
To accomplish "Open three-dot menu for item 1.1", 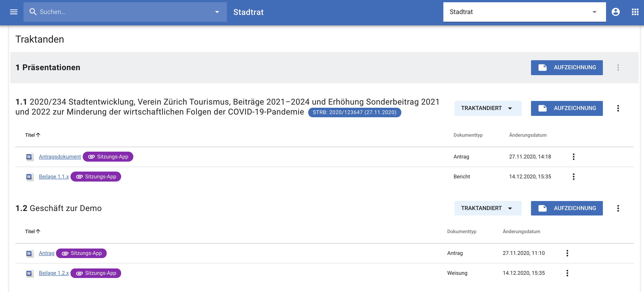I will (x=618, y=108).
